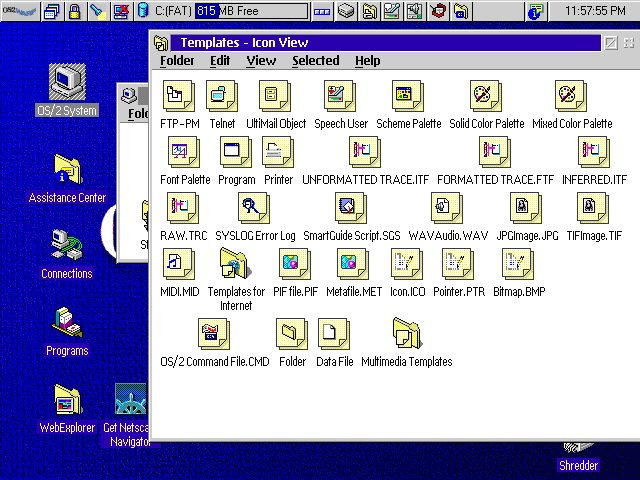The height and width of the screenshot is (480, 640).
Task: Select the Shredder desktop icon
Action: coord(578,448)
